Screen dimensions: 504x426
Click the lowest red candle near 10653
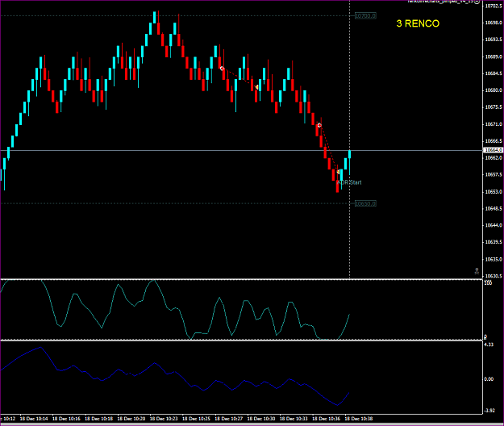coord(337,186)
